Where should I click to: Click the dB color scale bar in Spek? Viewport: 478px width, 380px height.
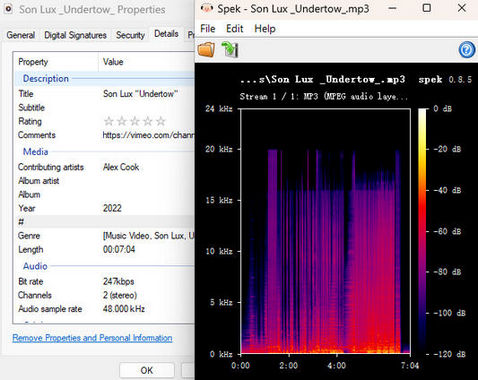(x=422, y=231)
